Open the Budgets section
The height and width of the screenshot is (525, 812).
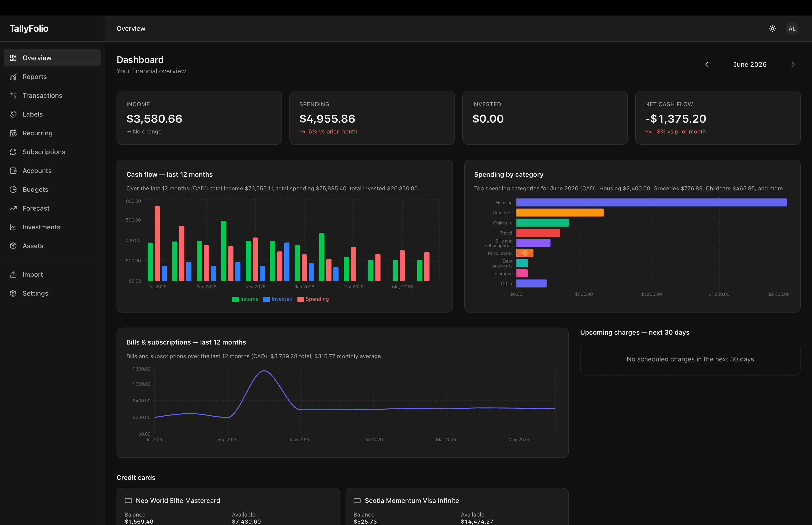click(x=52, y=189)
